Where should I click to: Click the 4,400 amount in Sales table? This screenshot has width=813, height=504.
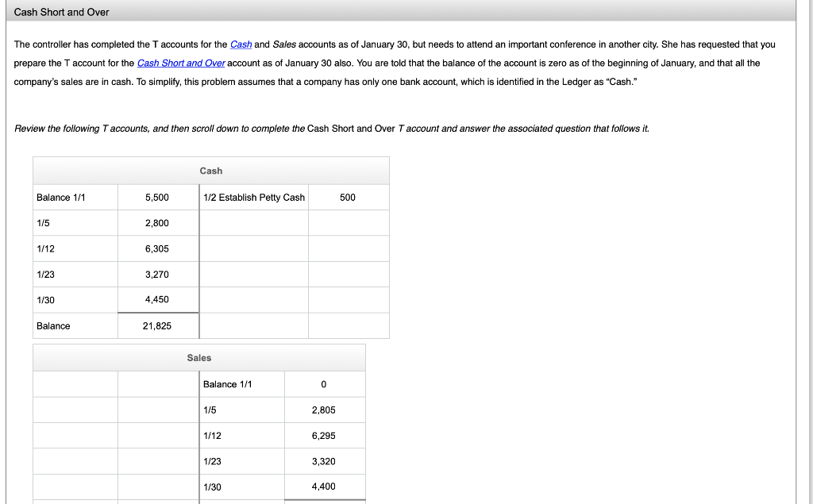point(324,487)
